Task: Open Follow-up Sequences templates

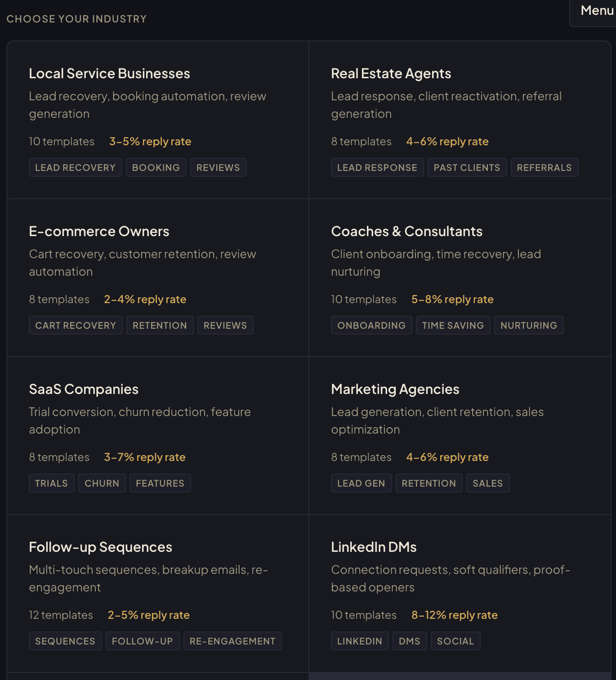Action: (100, 547)
